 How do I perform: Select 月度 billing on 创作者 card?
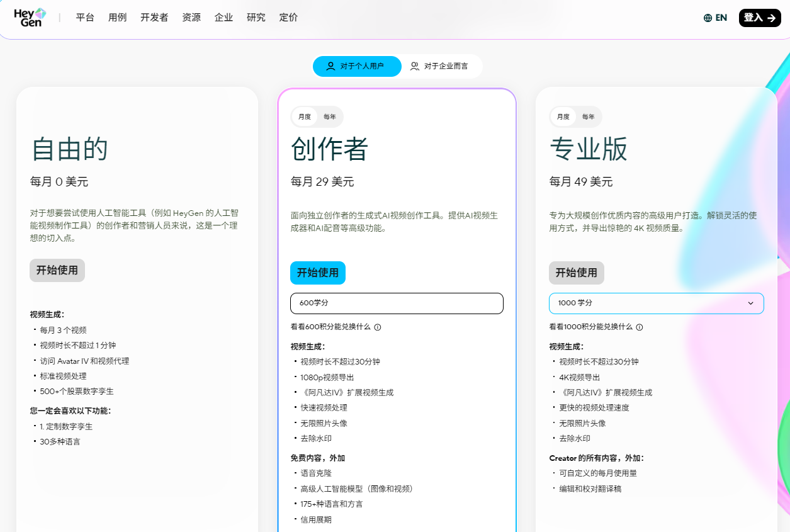[305, 116]
